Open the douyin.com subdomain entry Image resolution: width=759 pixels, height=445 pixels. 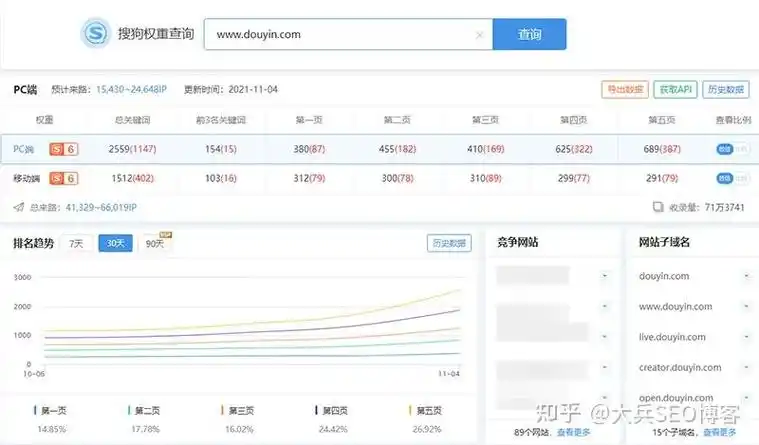[664, 276]
